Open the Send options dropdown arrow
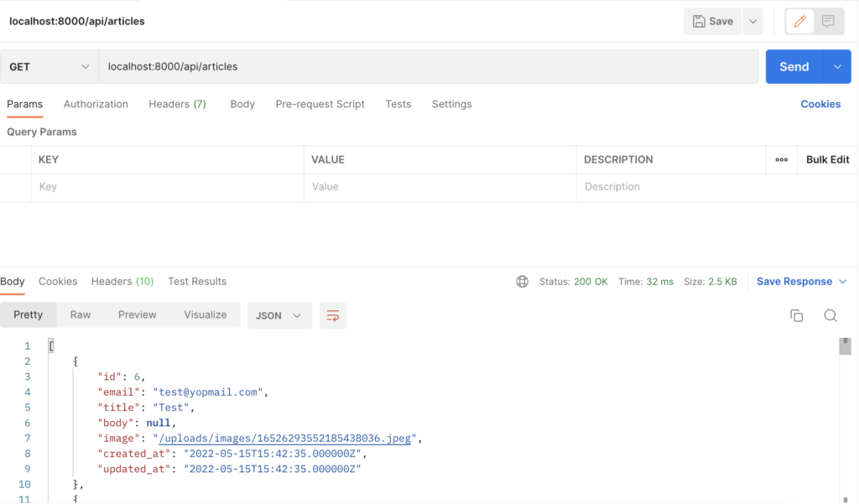The image size is (859, 504). (x=837, y=67)
